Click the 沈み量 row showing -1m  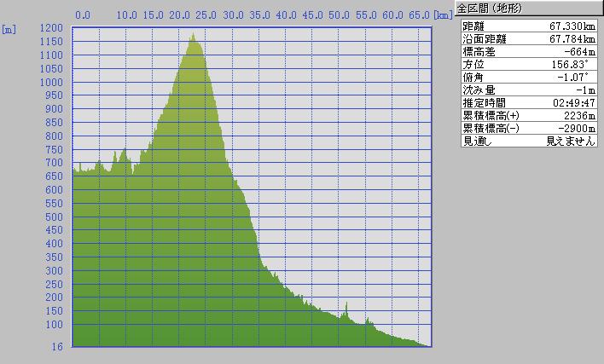(x=527, y=90)
